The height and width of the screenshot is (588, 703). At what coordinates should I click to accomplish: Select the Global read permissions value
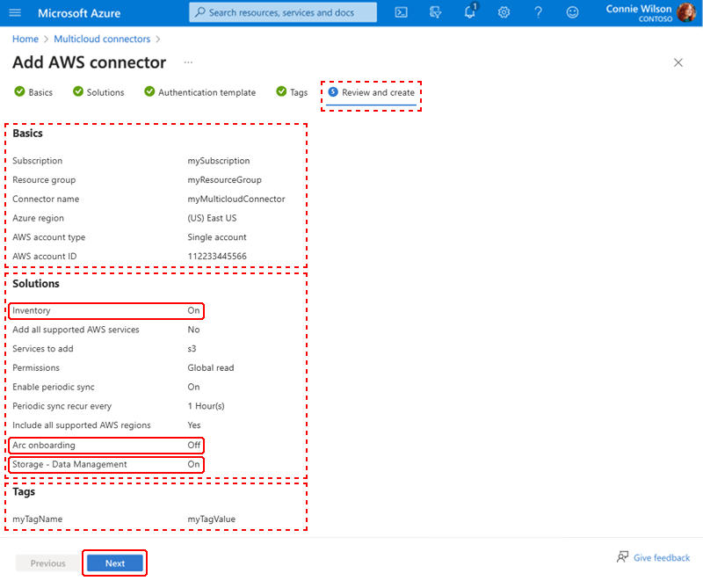(211, 367)
